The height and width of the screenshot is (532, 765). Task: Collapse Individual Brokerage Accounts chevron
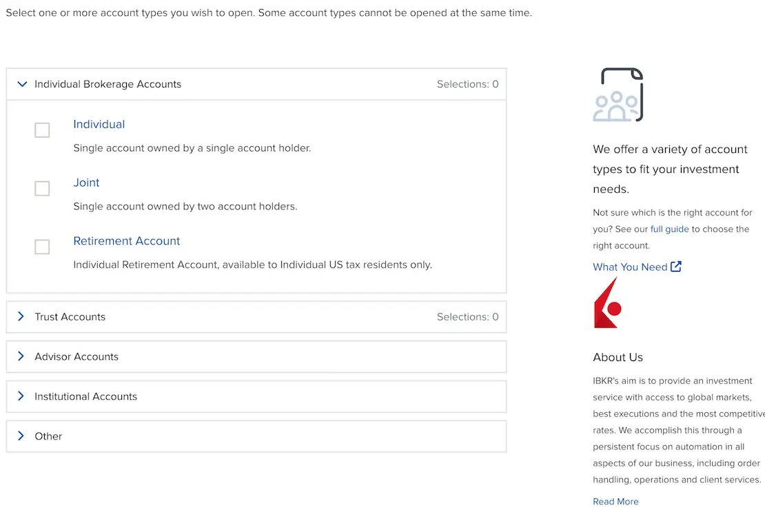pos(21,84)
